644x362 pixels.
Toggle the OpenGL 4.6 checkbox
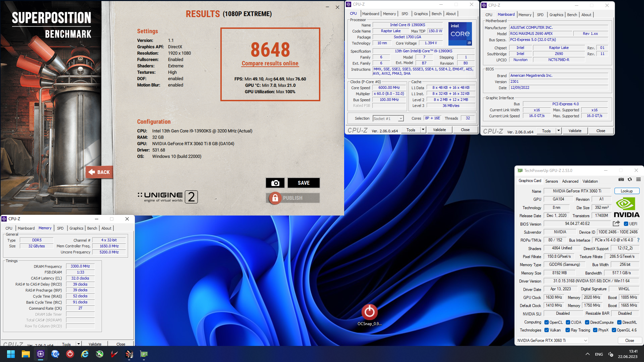(x=614, y=330)
